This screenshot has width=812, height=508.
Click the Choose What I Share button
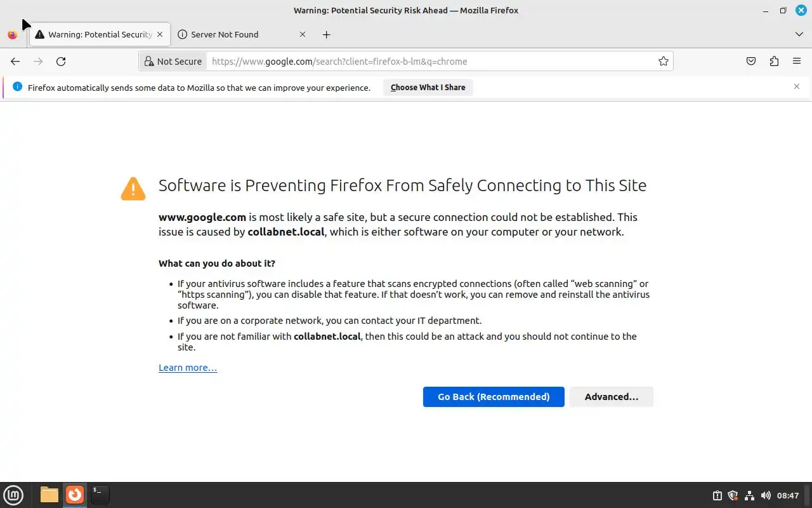pyautogui.click(x=428, y=88)
